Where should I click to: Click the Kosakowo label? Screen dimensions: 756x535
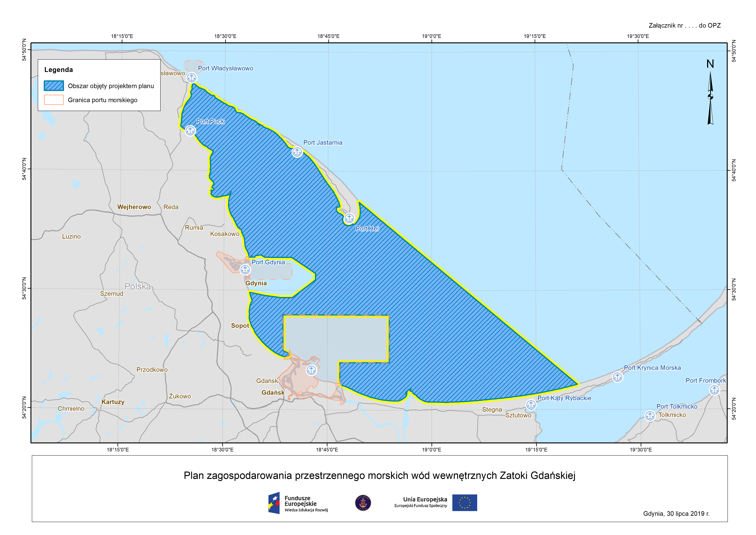pyautogui.click(x=225, y=234)
